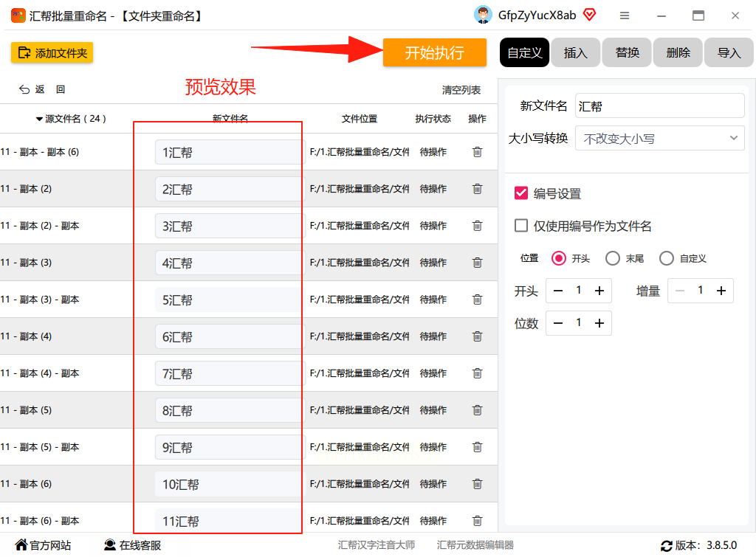756x557 pixels.
Task: Select the 末尾 position radio button
Action: pyautogui.click(x=612, y=258)
